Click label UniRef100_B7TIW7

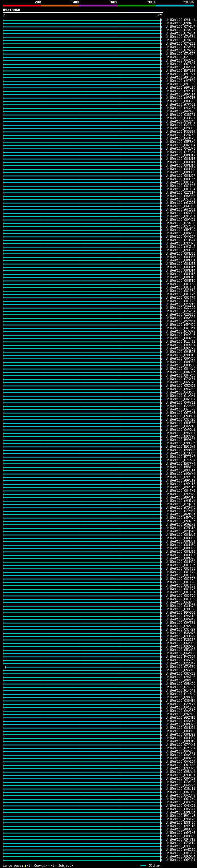pyautogui.click(x=180, y=457)
